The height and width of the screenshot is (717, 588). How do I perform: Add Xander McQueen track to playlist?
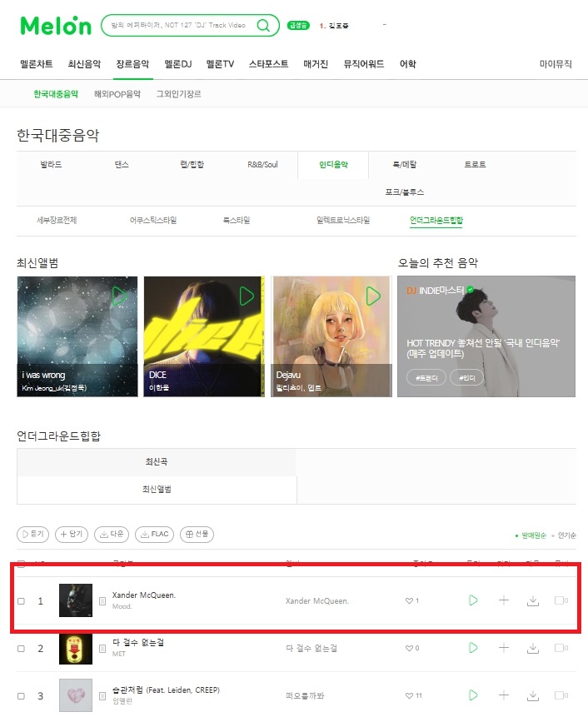pyautogui.click(x=503, y=600)
